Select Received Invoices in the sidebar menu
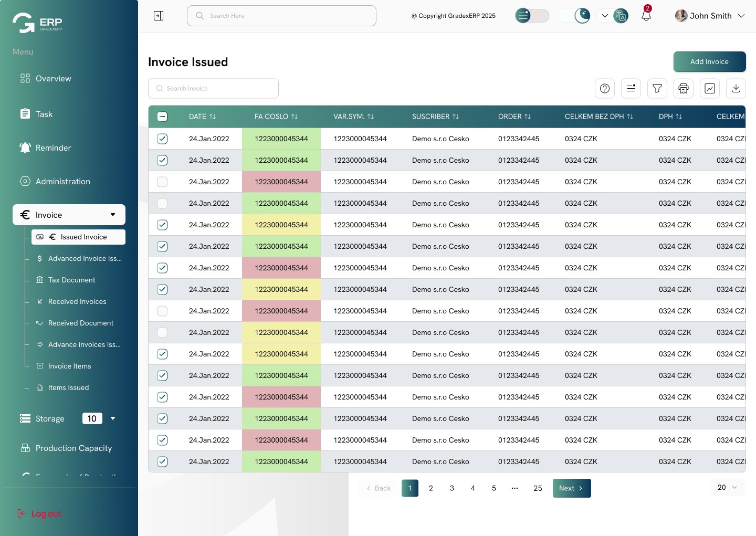The width and height of the screenshot is (756, 536). [x=77, y=301]
